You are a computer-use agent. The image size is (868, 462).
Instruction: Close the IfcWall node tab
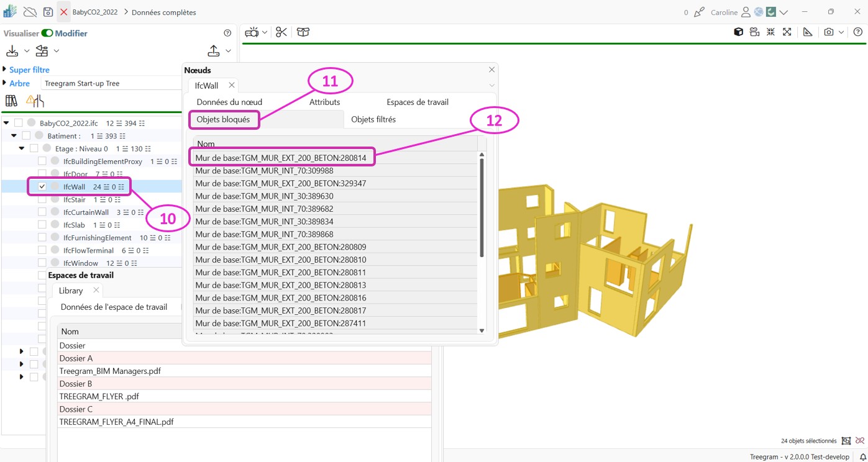point(231,85)
